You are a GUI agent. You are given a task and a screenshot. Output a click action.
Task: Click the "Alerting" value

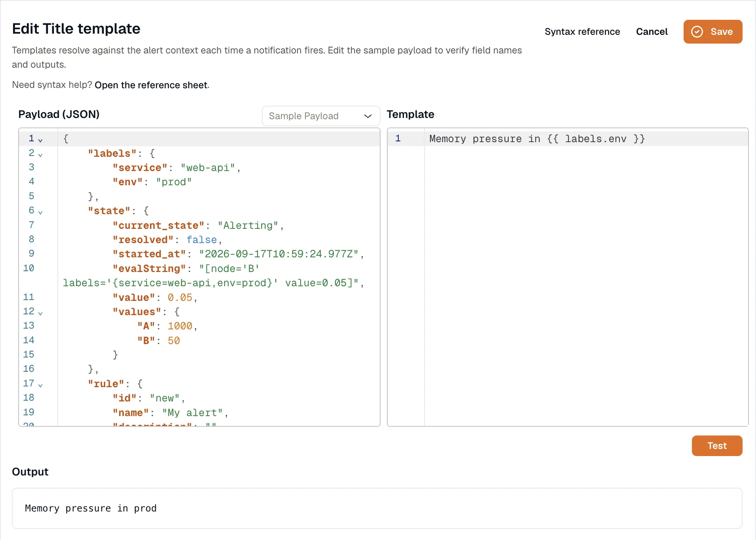tap(248, 226)
